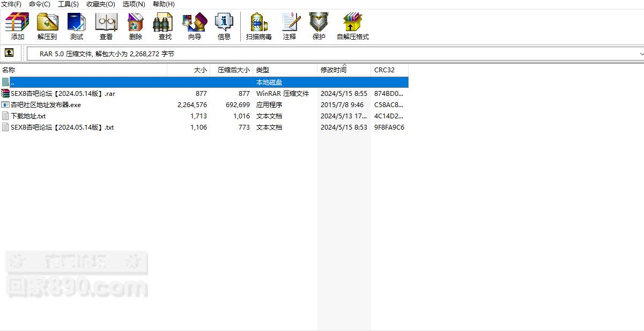Sort by CRC32 column header
The image size is (644, 331).
(x=390, y=70)
